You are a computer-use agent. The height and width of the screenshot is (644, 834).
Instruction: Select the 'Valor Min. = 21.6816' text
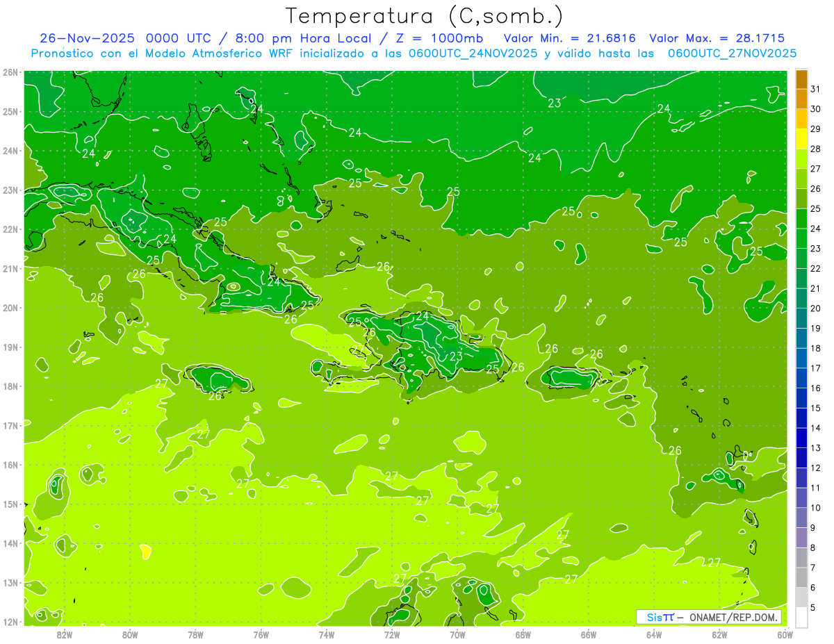click(x=569, y=38)
